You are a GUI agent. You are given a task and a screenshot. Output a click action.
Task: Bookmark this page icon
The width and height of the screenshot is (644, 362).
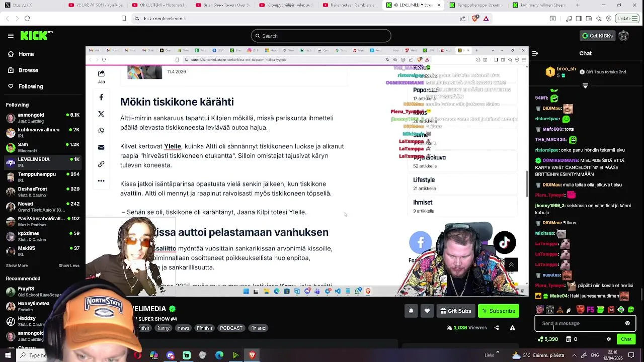[x=124, y=19]
